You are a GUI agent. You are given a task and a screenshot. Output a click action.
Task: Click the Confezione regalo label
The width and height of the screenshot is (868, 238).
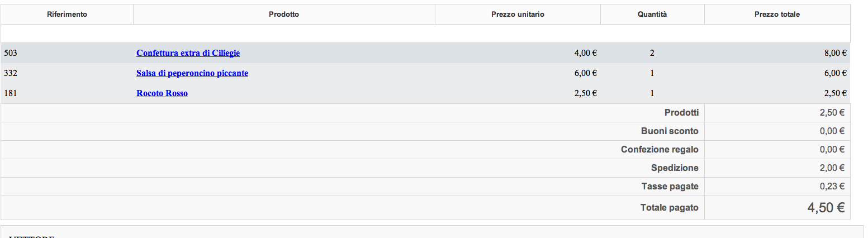coord(660,150)
